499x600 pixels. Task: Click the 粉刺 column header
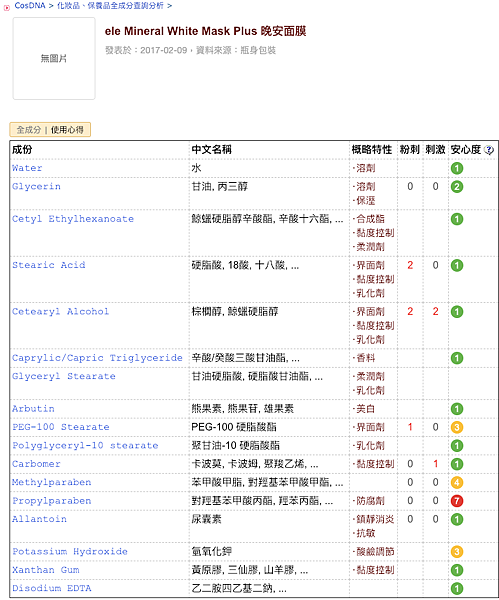[x=410, y=150]
